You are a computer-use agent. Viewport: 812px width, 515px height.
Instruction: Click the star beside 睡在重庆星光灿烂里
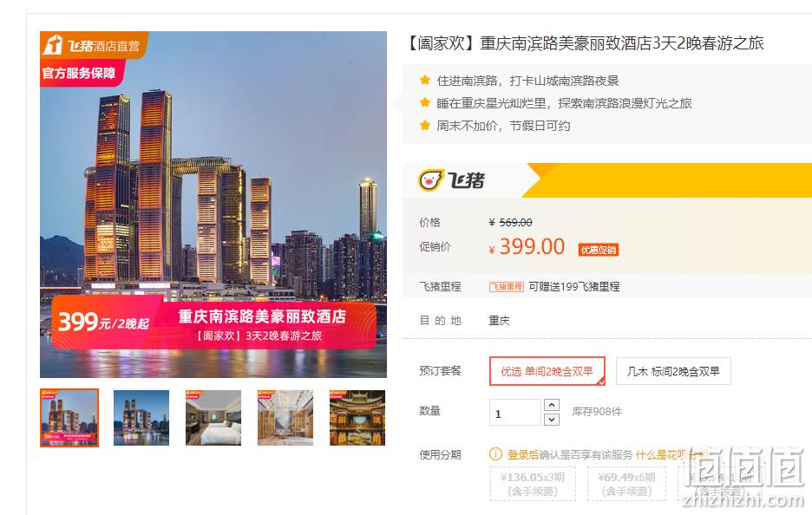point(425,102)
